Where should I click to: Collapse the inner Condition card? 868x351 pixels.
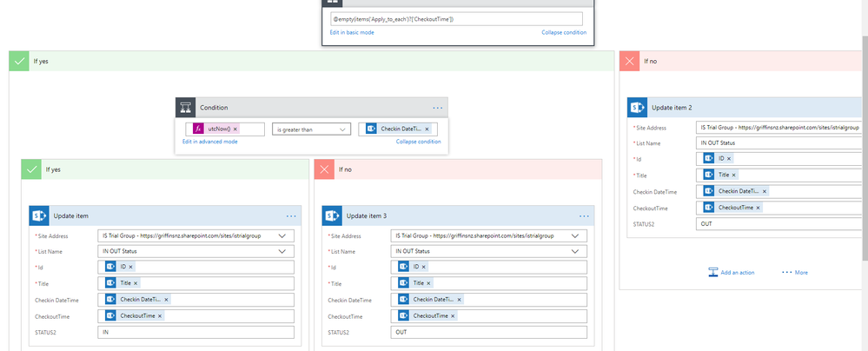419,142
